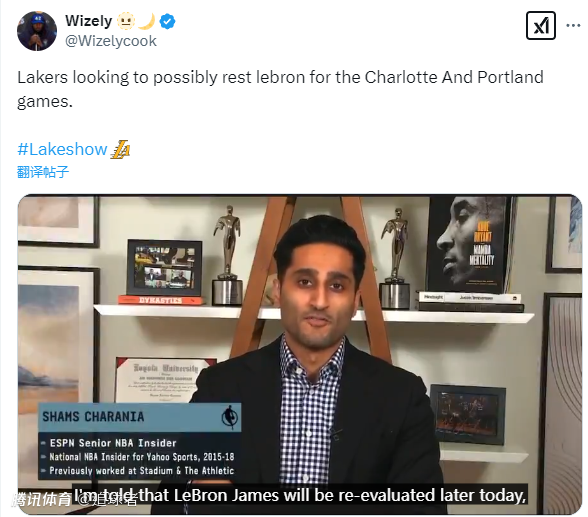This screenshot has height=517, width=588.
Task: Click the NBA logo icon in banner
Action: [x=229, y=417]
